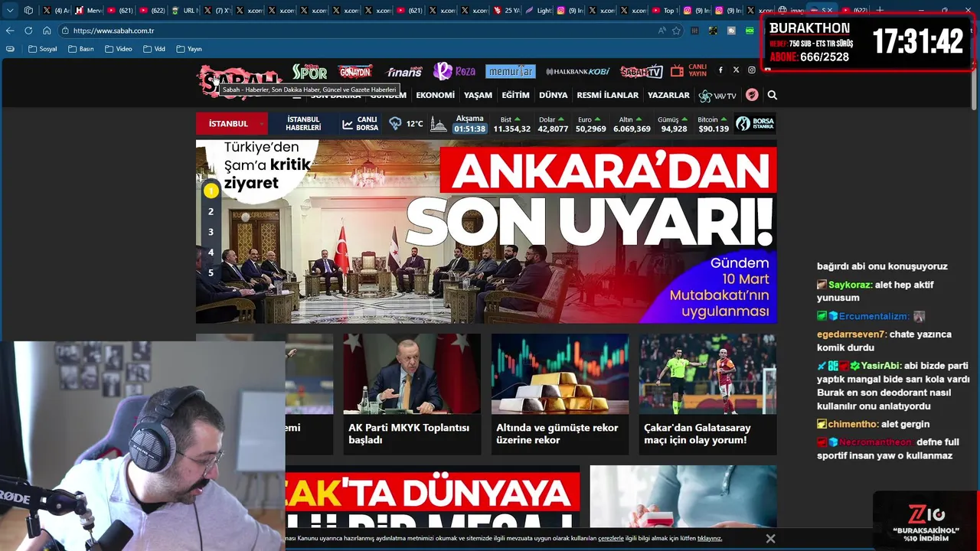The width and height of the screenshot is (980, 551).
Task: Open Çakar'dan Galatasaray maçı yorum article
Action: click(707, 394)
